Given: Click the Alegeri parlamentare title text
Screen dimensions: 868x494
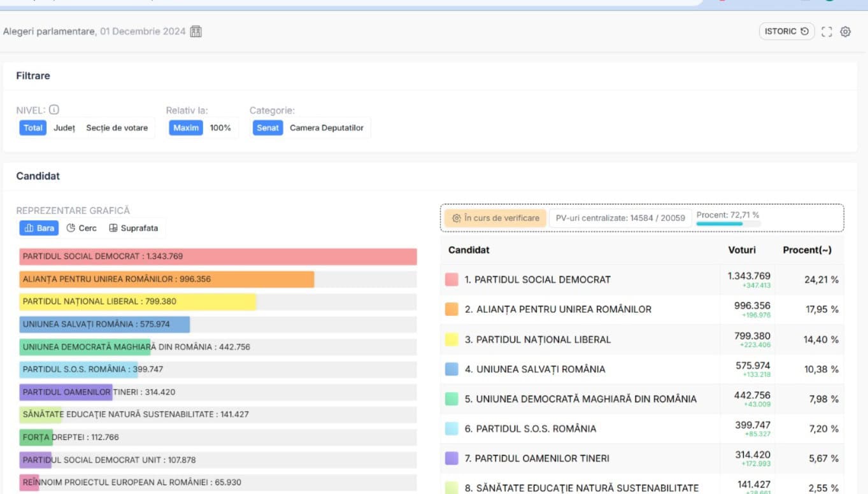Looking at the screenshot, I should pyautogui.click(x=50, y=31).
